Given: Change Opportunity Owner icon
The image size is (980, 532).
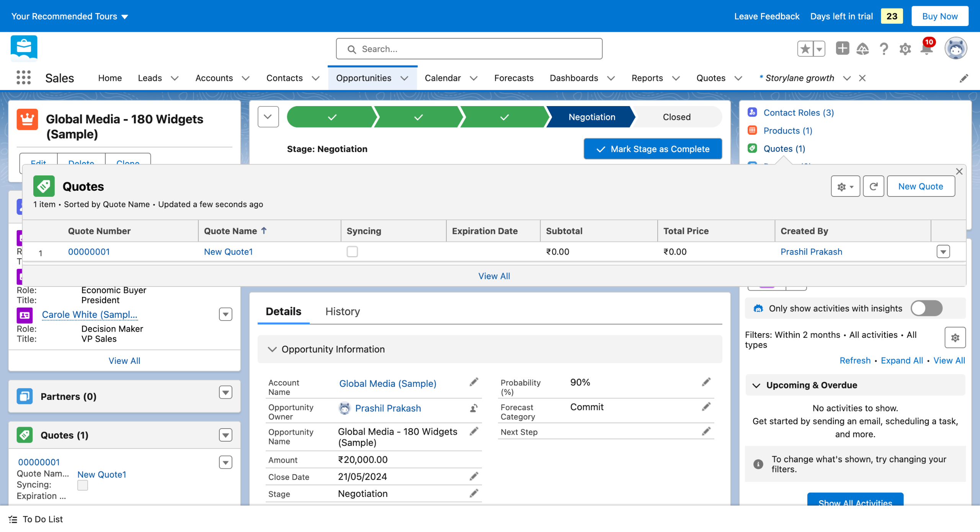Looking at the screenshot, I should pyautogui.click(x=474, y=408).
